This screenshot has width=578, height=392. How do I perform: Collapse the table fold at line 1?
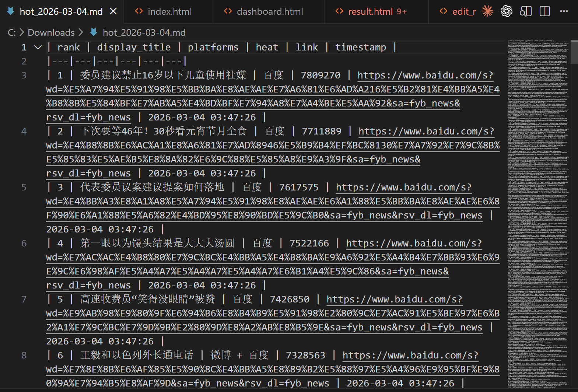(38, 47)
